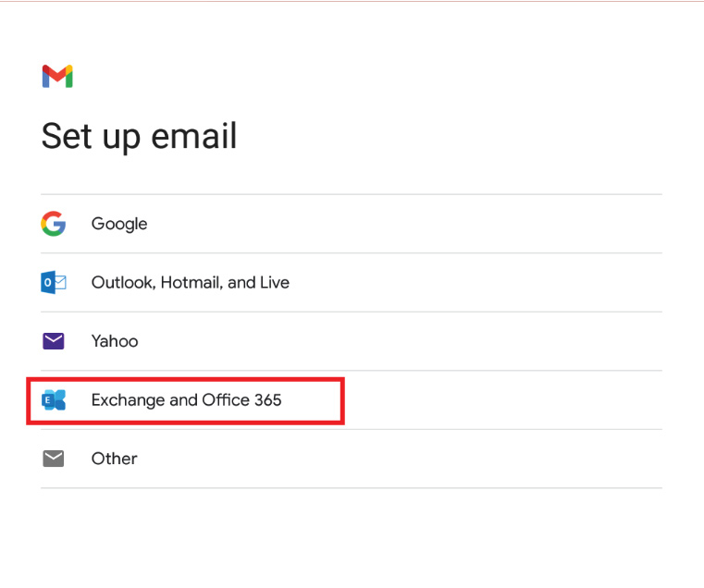Click the word Live in Outlook option
This screenshot has height=588, width=704.
[275, 282]
